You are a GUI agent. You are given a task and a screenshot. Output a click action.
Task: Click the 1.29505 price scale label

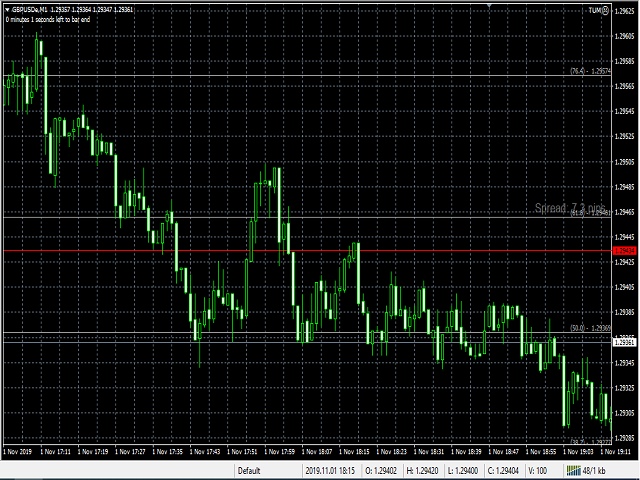coord(624,162)
